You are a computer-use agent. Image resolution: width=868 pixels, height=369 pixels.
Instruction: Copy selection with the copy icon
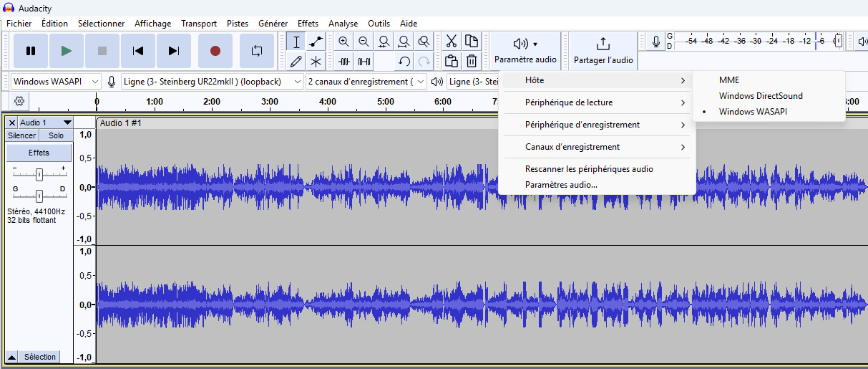[x=472, y=42]
